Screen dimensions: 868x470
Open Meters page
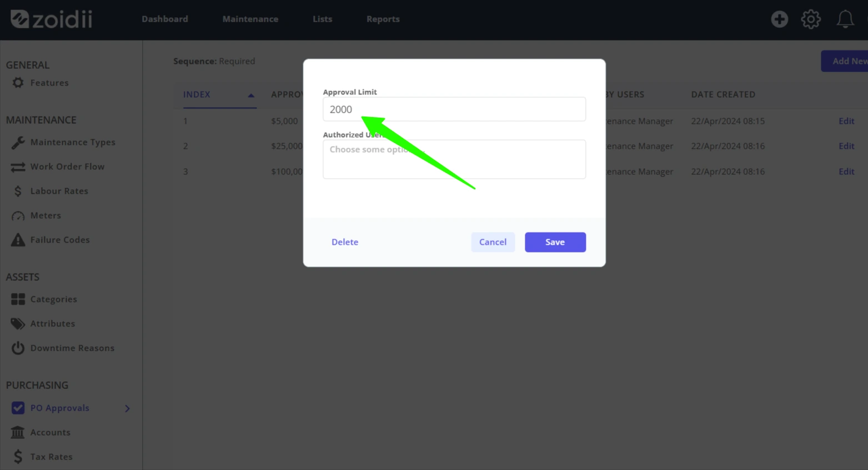click(46, 215)
